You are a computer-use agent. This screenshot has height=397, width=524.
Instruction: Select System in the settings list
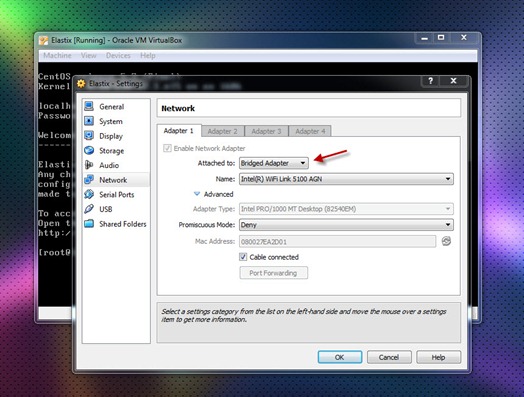(116, 121)
